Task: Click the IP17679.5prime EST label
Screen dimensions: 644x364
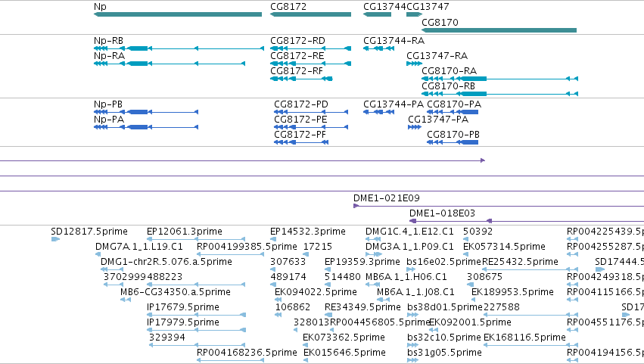Action: [183, 307]
